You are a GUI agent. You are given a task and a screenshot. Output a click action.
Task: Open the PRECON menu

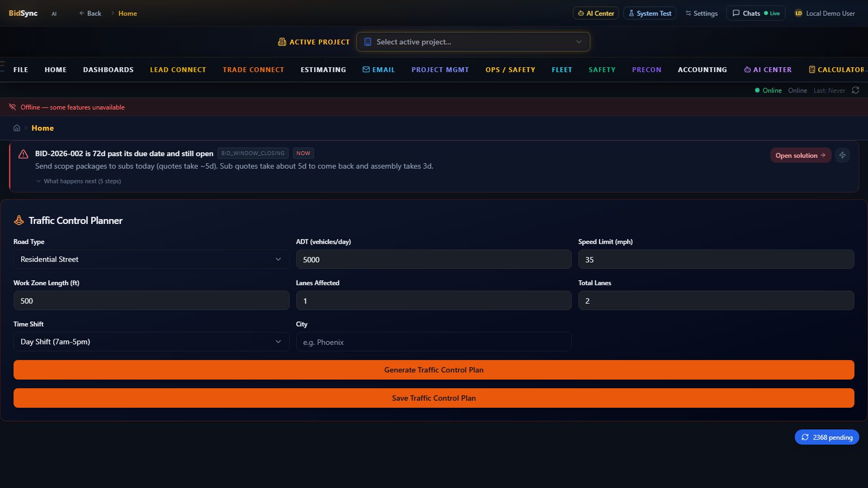[x=647, y=69]
